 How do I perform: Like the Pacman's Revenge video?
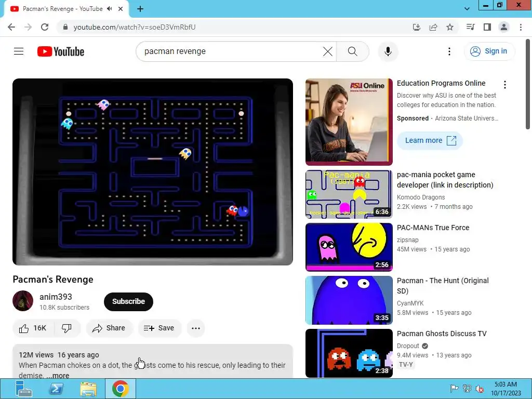[x=33, y=328]
